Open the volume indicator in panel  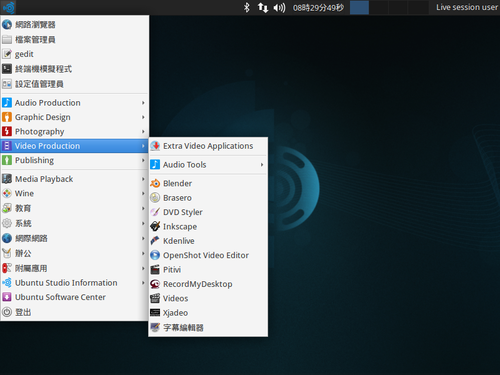pyautogui.click(x=279, y=7)
